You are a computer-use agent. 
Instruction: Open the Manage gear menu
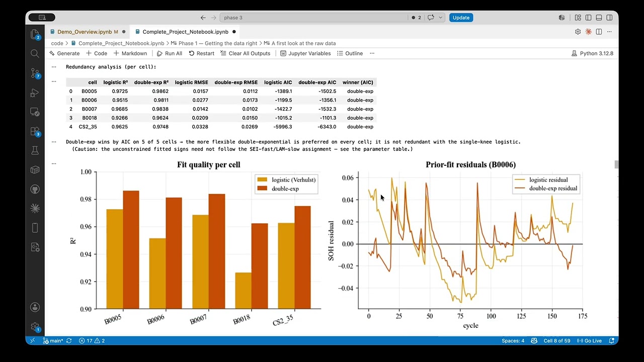35,326
